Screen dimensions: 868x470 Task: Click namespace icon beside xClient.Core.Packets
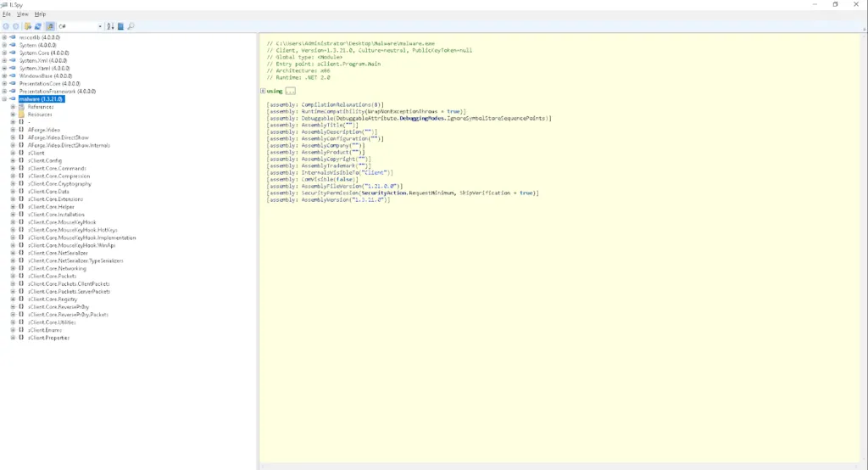pyautogui.click(x=21, y=276)
